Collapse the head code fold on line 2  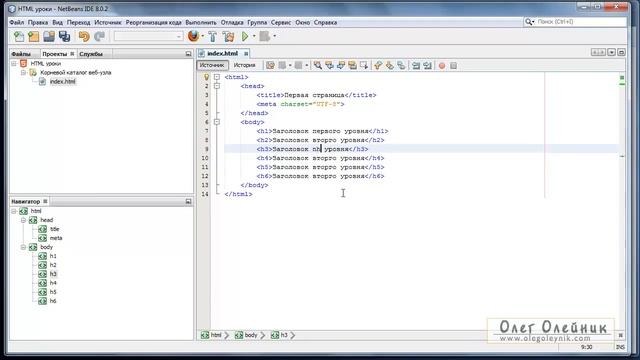pyautogui.click(x=217, y=86)
